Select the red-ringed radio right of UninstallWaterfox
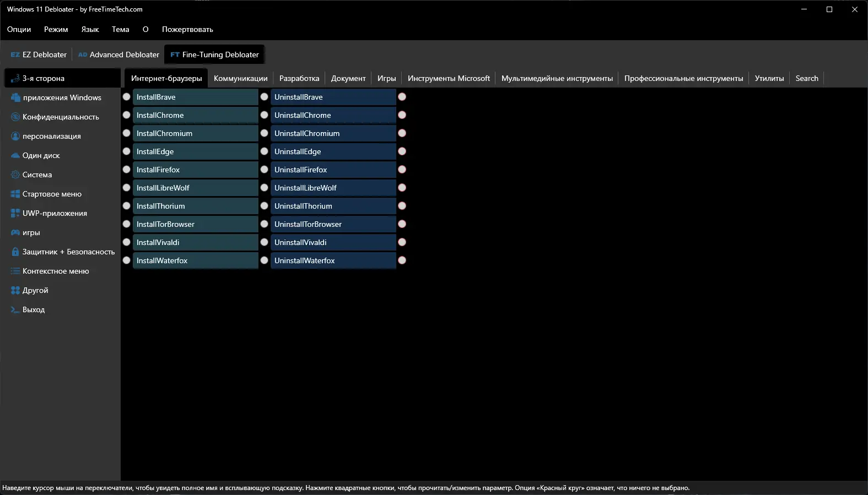Image resolution: width=868 pixels, height=495 pixels. click(402, 260)
